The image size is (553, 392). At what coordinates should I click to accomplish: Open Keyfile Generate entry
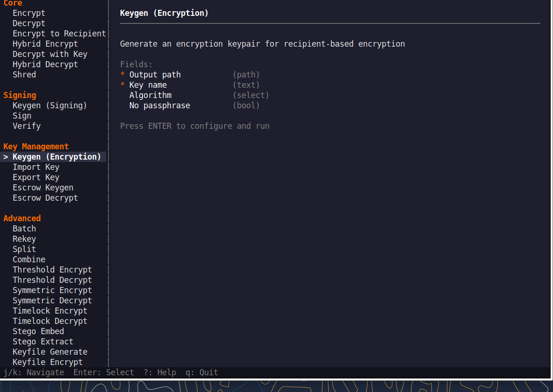pos(50,351)
